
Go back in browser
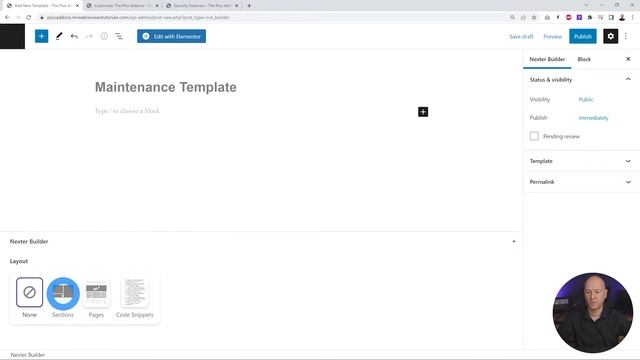7,18
